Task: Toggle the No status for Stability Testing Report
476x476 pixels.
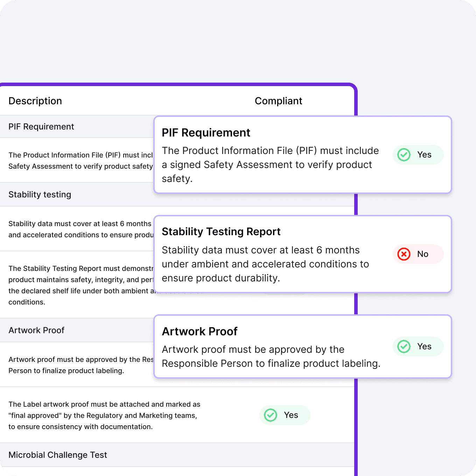Action: coord(418,254)
